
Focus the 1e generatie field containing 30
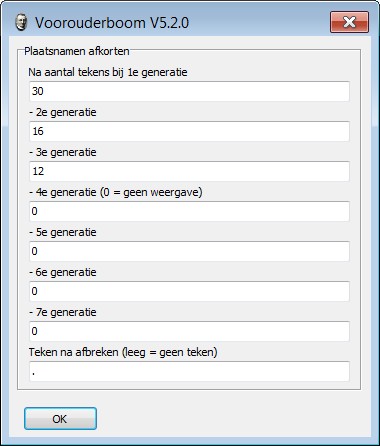point(189,91)
